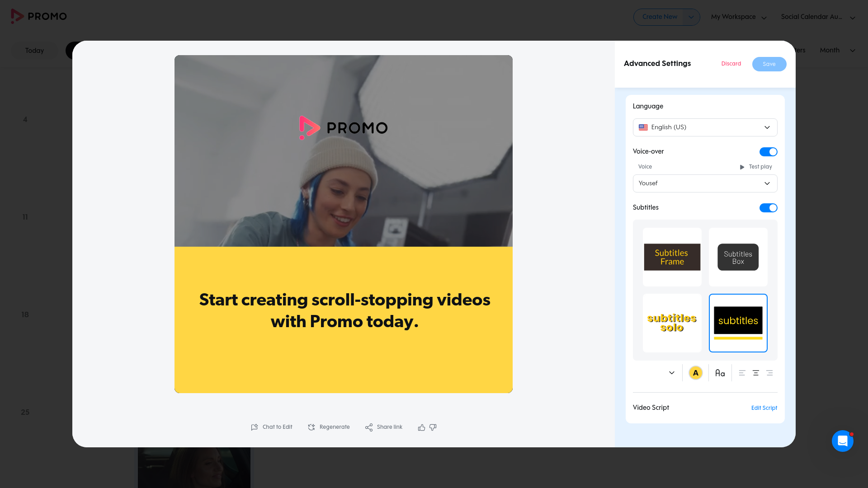Viewport: 868px width, 488px height.
Task: Give thumbs down feedback
Action: tap(433, 427)
